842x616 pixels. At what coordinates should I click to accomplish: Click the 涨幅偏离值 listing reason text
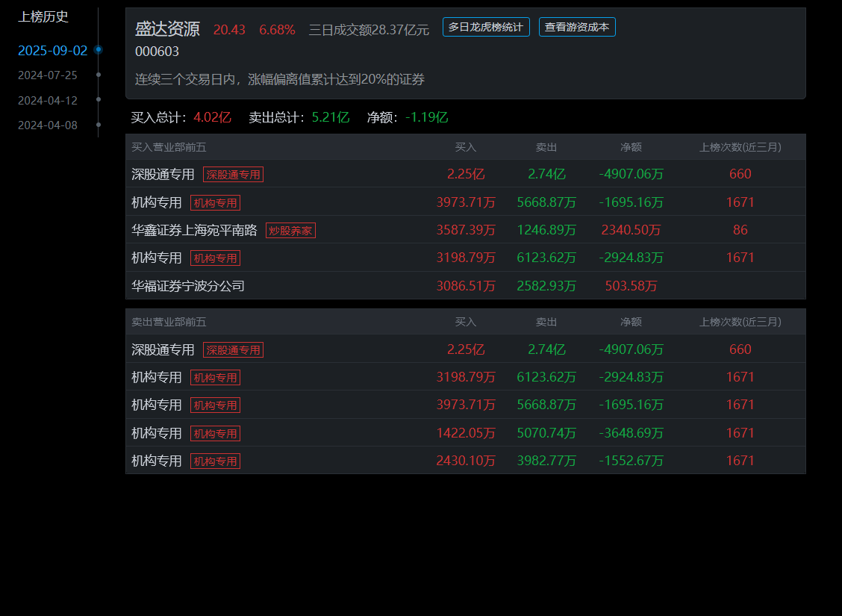(x=280, y=79)
